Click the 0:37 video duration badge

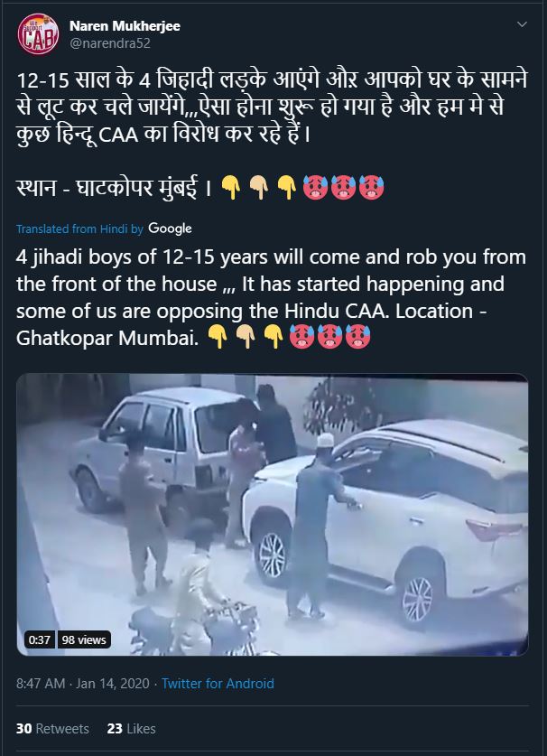(40, 639)
